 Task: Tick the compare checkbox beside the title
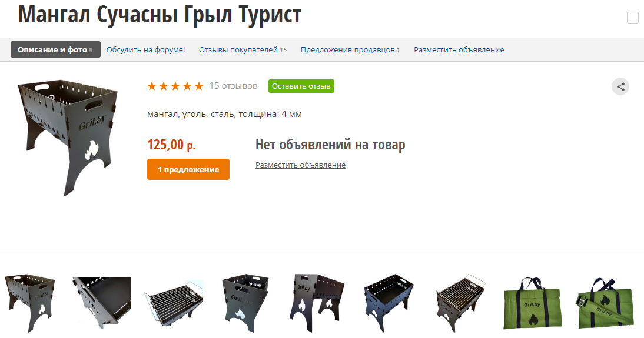pos(632,18)
